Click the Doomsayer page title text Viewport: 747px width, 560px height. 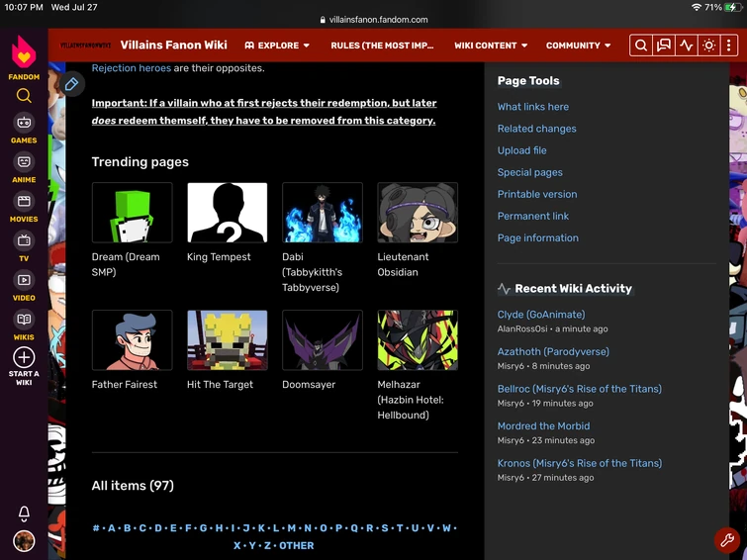[x=309, y=385]
